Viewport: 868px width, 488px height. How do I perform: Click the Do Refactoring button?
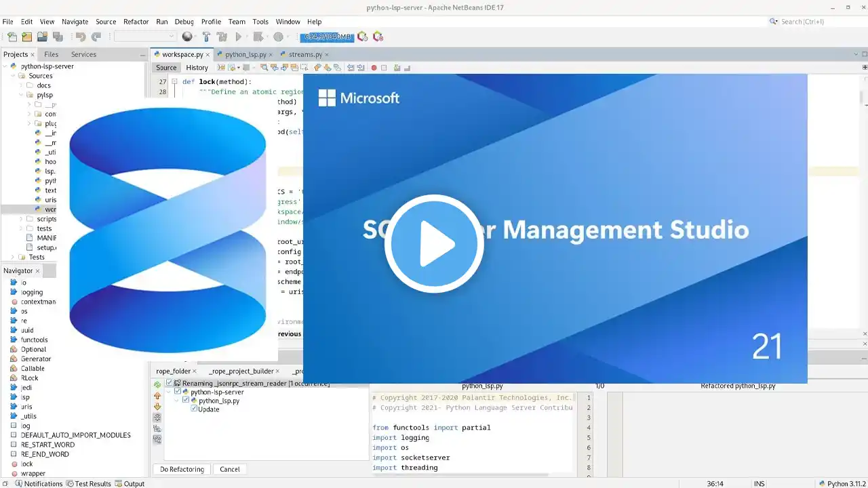(182, 469)
